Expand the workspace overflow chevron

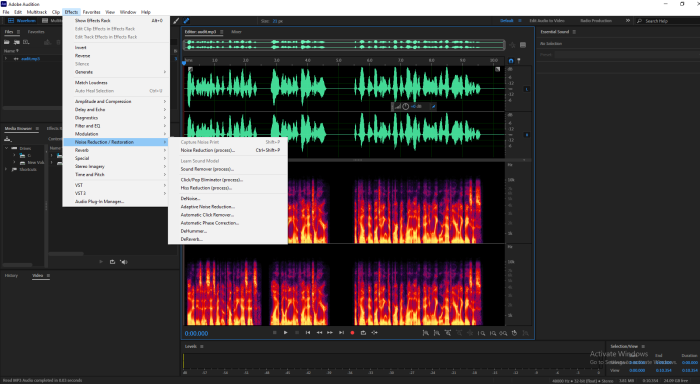628,21
